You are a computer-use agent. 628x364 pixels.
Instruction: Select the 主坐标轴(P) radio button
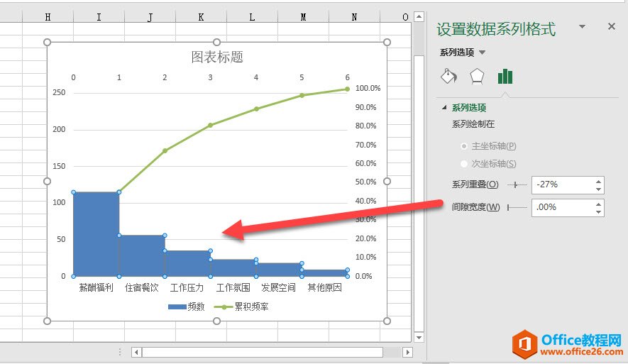[x=464, y=146]
